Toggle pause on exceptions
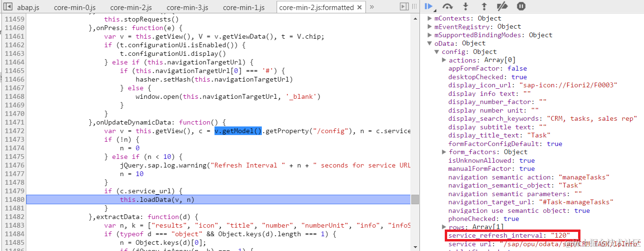 click(x=521, y=6)
